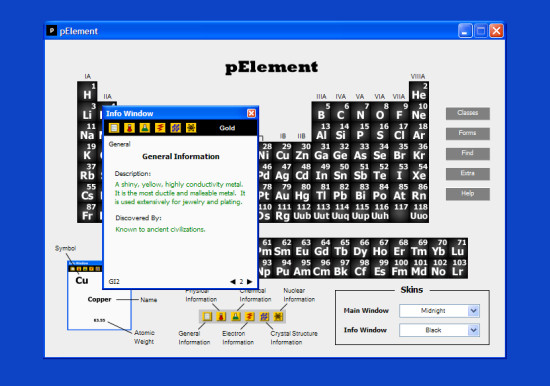Close the Info Window
The width and height of the screenshot is (550, 386).
pyautogui.click(x=251, y=113)
